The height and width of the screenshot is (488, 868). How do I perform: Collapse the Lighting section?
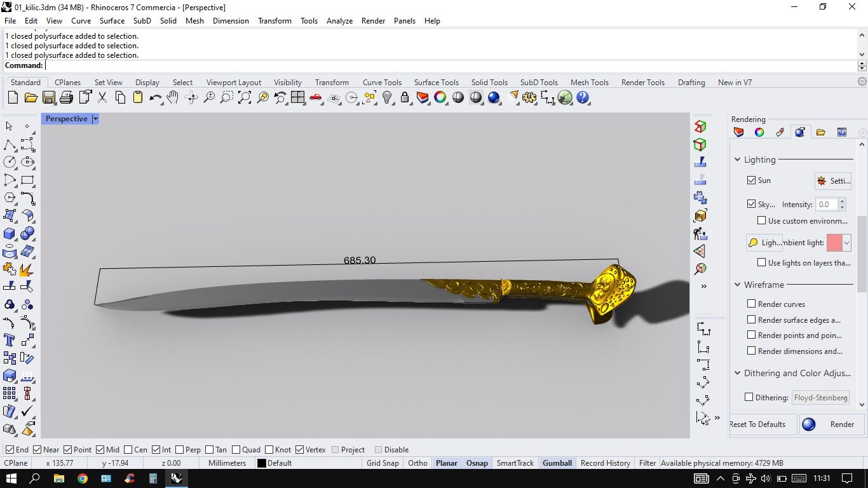(737, 159)
